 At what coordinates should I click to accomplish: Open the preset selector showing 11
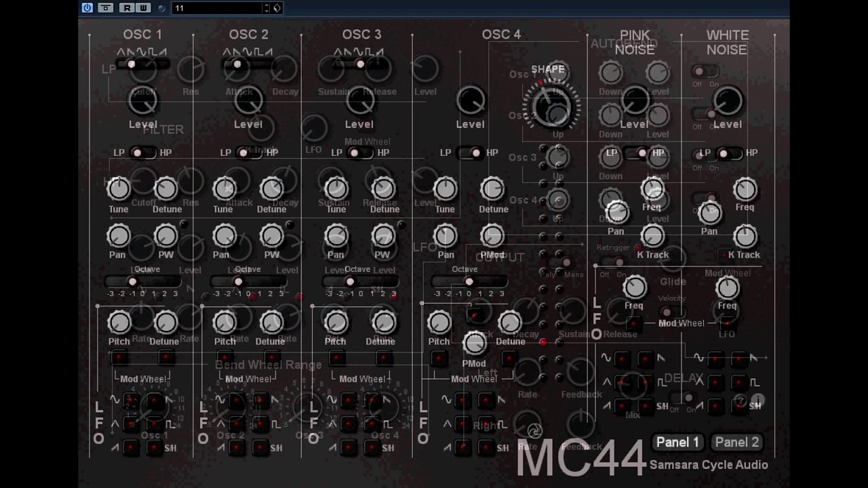click(217, 8)
